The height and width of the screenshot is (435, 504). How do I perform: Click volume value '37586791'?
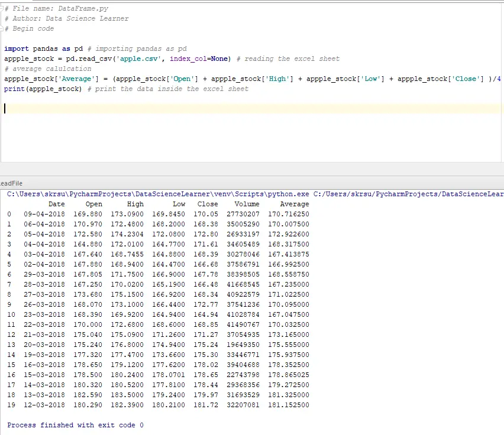243,264
